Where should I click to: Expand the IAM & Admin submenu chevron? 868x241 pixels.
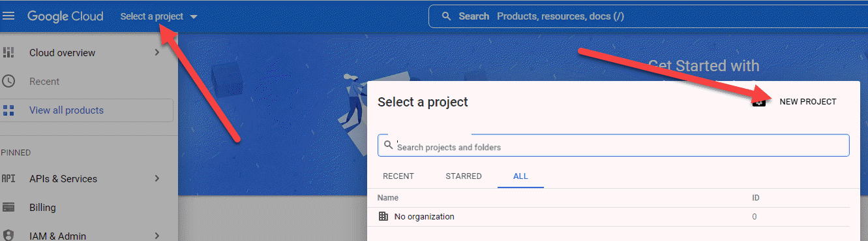pos(157,235)
